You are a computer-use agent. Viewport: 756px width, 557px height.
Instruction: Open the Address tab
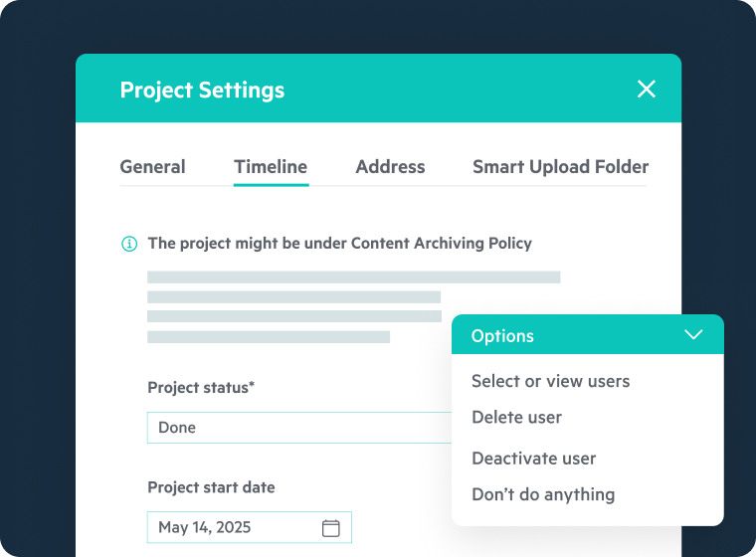click(x=390, y=167)
